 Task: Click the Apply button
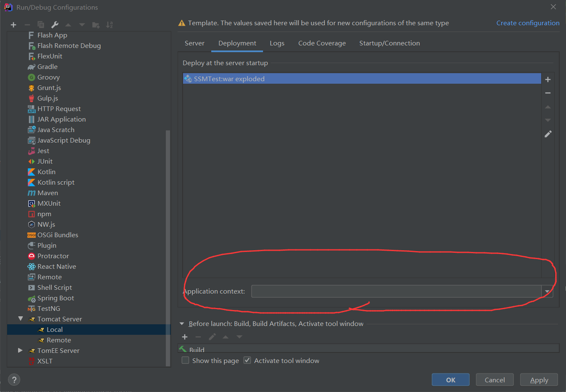tap(539, 380)
